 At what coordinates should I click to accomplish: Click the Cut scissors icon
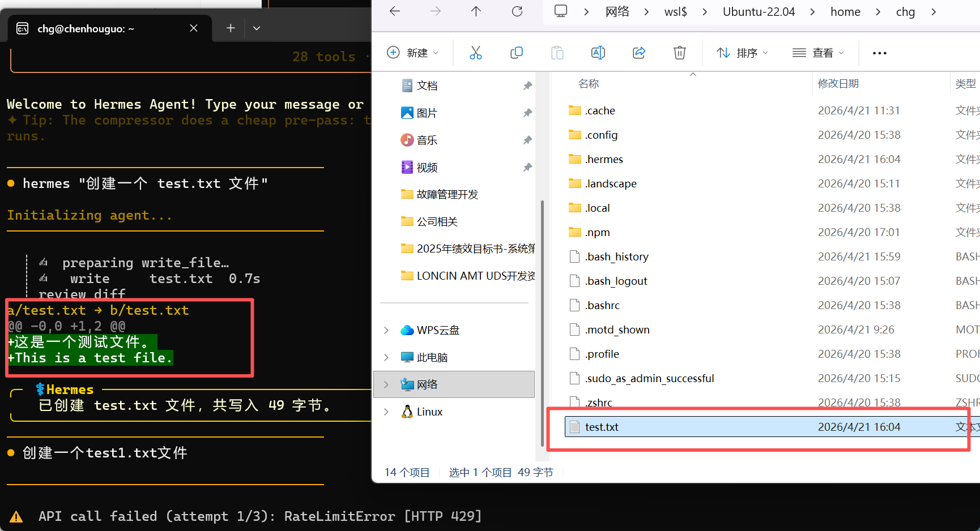coord(476,53)
